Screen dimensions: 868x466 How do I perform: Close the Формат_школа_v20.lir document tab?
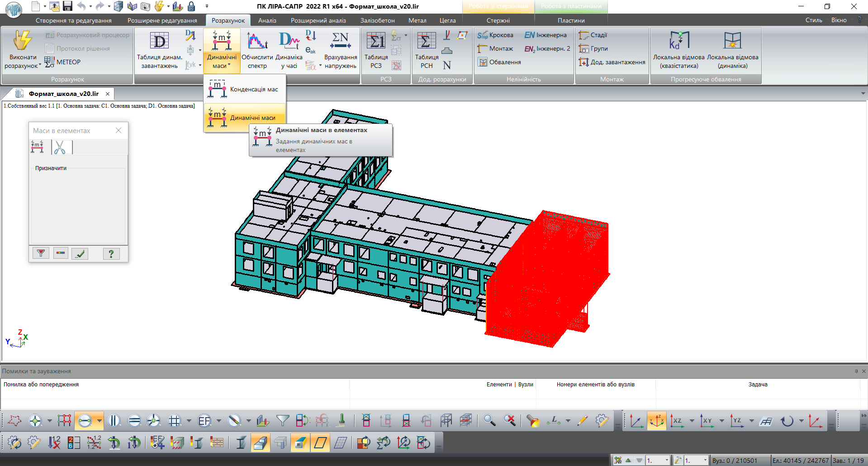[108, 94]
